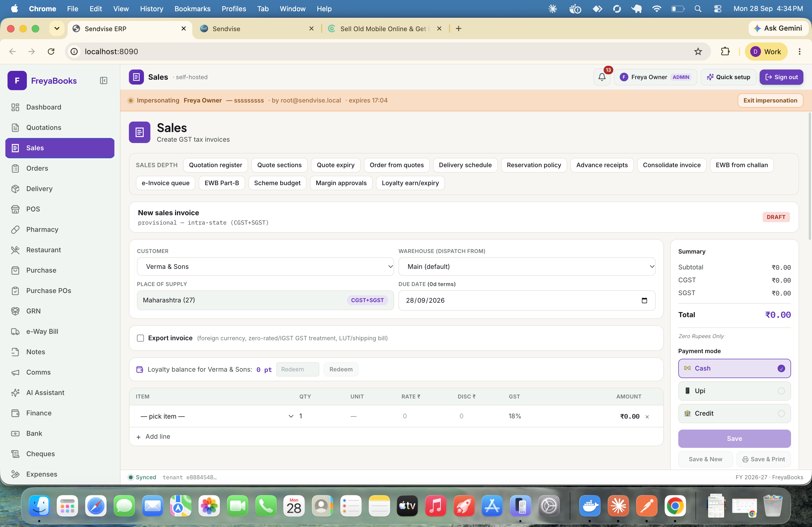Open the Pharmacy module
The height and width of the screenshot is (527, 812).
[x=60, y=229]
